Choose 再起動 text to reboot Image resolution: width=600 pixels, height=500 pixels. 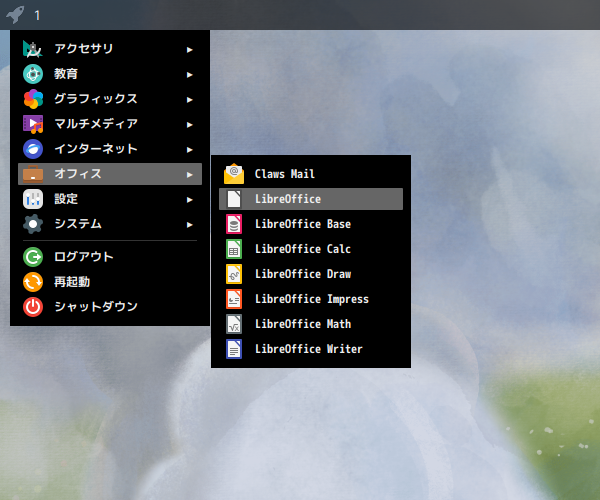click(72, 282)
